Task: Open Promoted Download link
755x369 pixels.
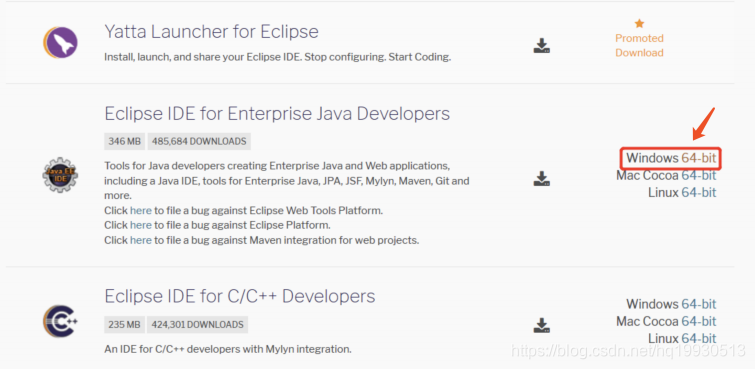Action: pyautogui.click(x=639, y=45)
